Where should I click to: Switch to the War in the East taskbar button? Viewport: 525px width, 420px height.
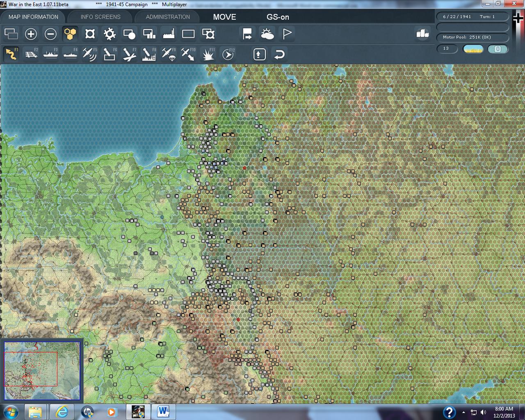(x=138, y=412)
